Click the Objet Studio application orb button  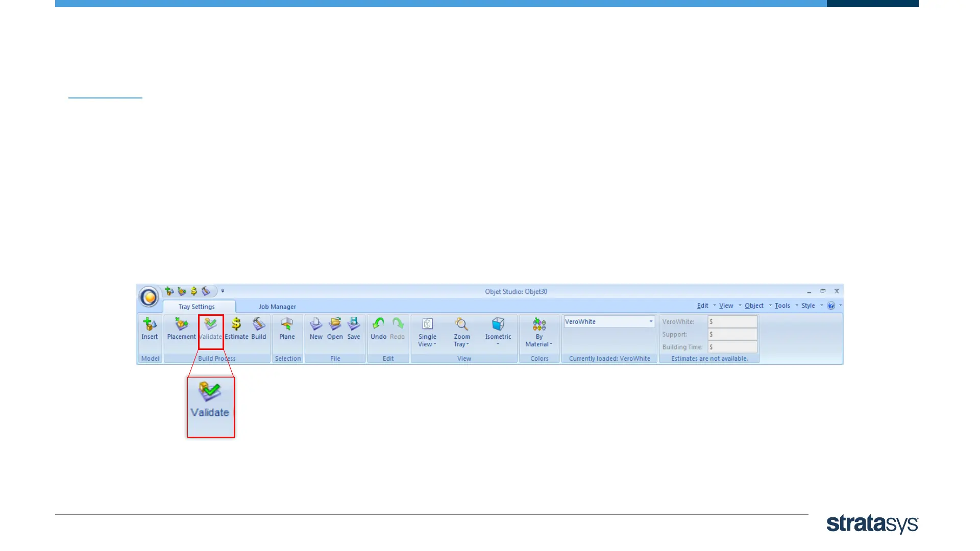point(149,297)
